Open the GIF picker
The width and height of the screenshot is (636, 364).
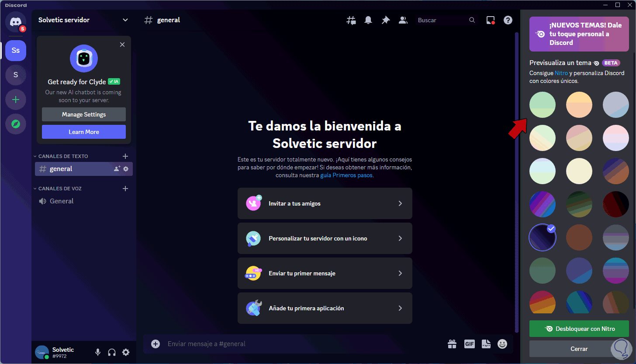coord(470,344)
